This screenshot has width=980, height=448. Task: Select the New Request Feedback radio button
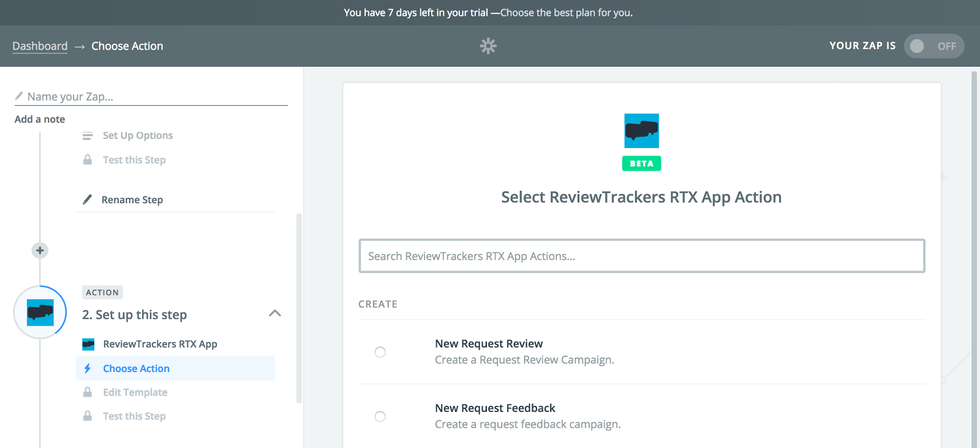tap(380, 417)
